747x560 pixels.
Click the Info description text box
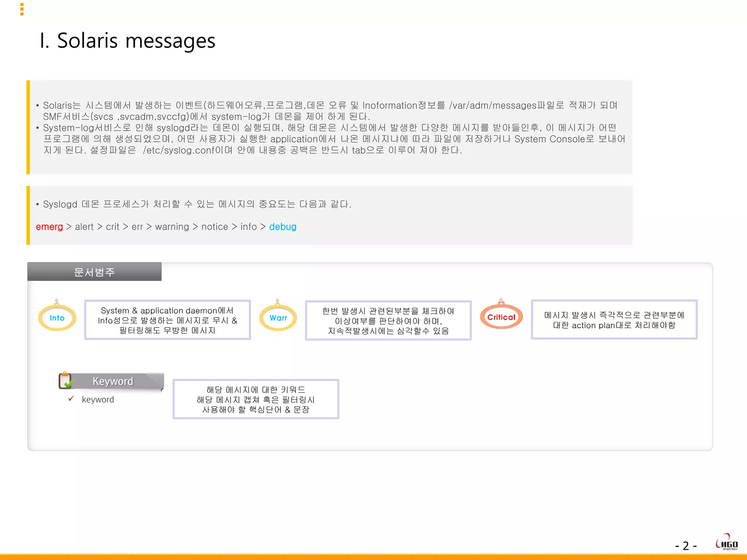[x=167, y=320]
